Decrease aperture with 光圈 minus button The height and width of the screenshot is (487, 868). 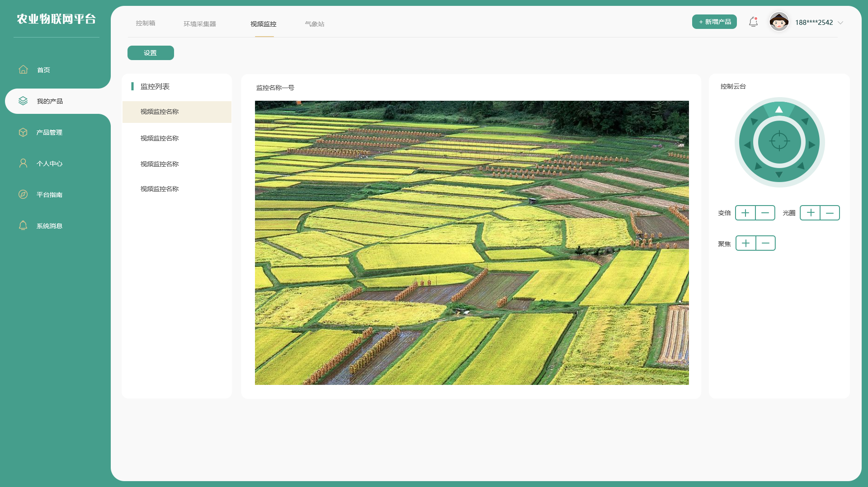tap(830, 213)
